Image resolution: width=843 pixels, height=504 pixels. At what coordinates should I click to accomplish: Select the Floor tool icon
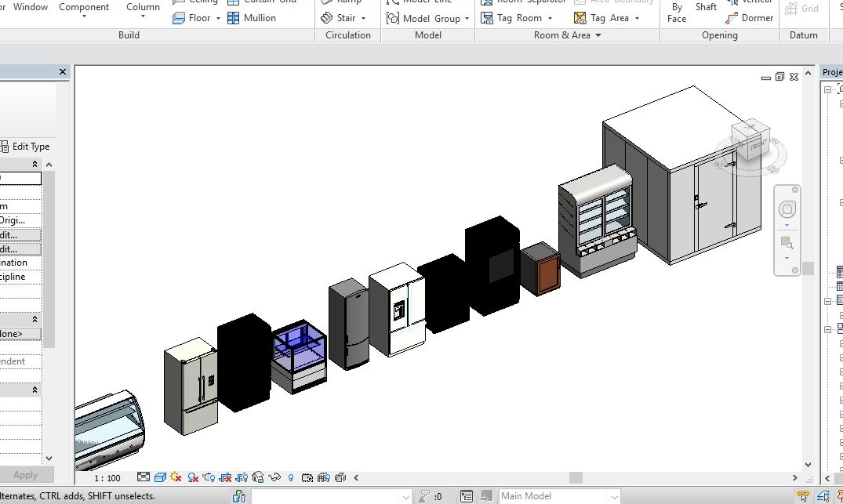pyautogui.click(x=179, y=18)
